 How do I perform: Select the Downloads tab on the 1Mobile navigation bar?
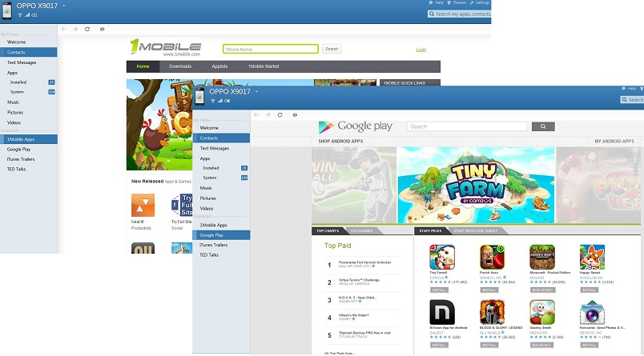coord(180,66)
